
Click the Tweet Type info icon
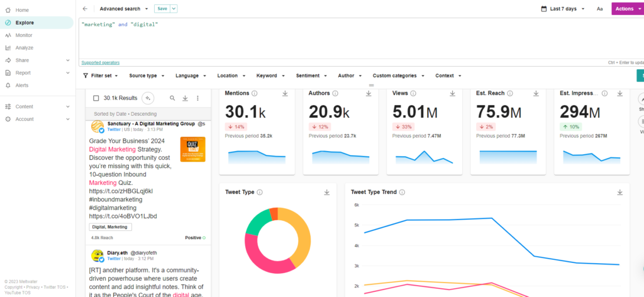(x=260, y=193)
